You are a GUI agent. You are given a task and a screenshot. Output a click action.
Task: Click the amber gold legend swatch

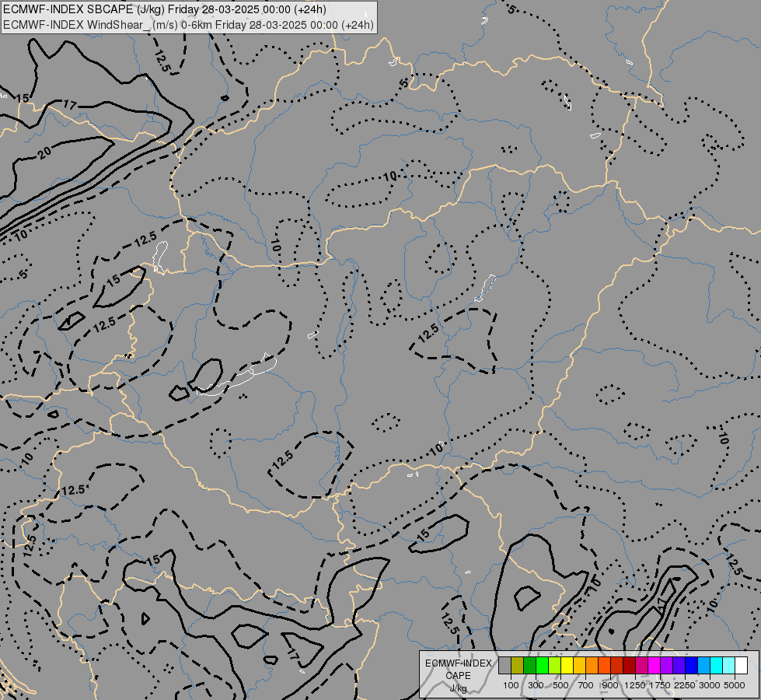coord(579,666)
